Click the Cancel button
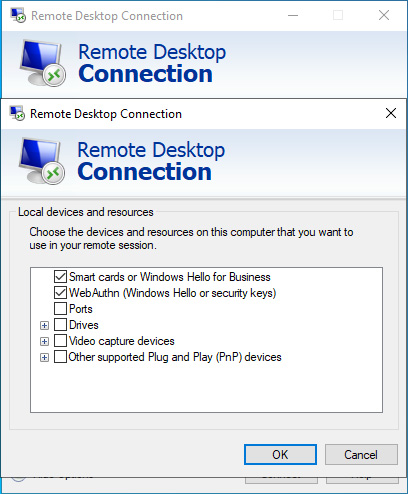The image size is (408, 494). point(361,454)
